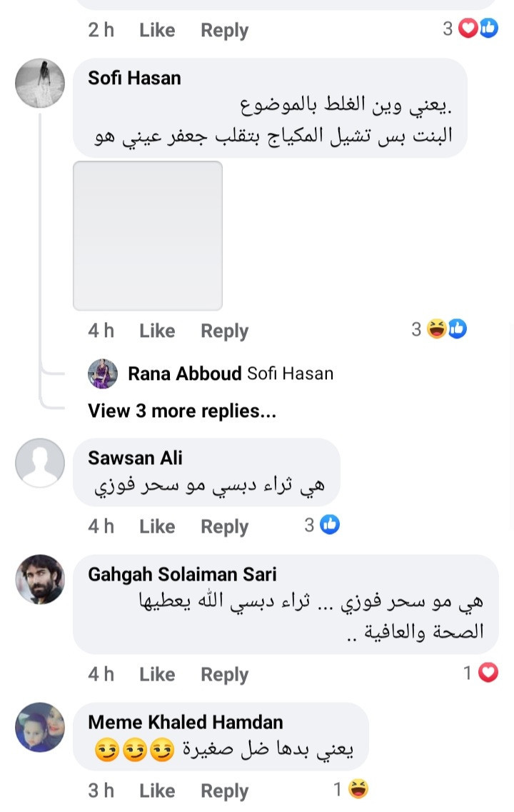
Task: Tap Sawsan Ali's default avatar
Action: pyautogui.click(x=40, y=463)
